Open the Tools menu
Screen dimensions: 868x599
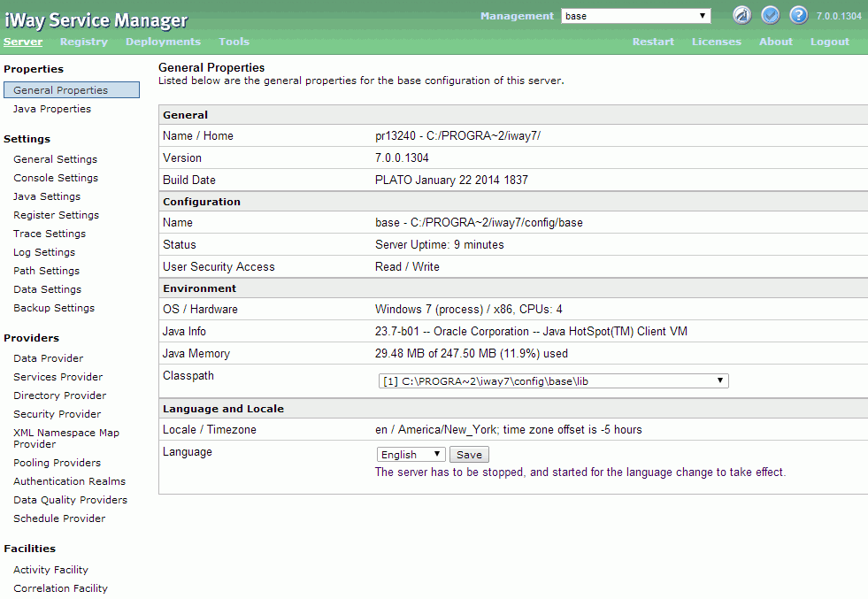[x=234, y=42]
